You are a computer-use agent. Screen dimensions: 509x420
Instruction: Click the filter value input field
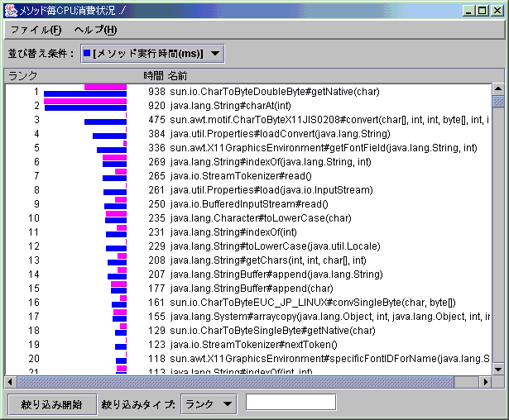(x=291, y=402)
